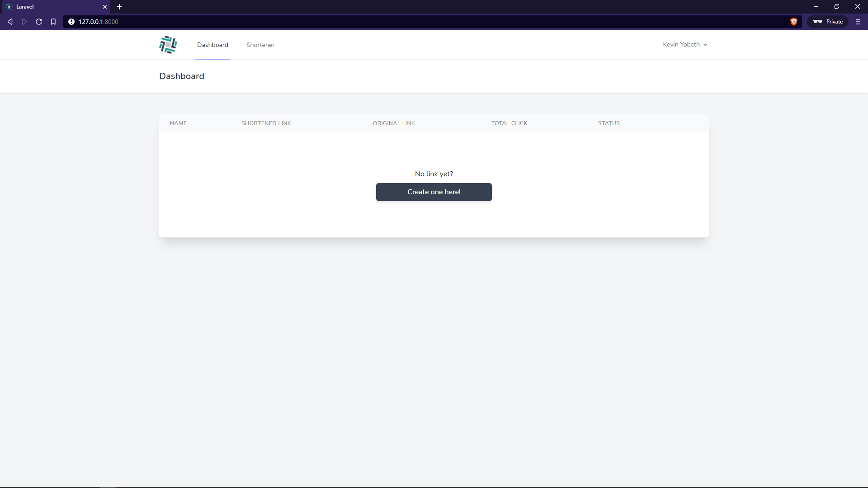Image resolution: width=868 pixels, height=488 pixels.
Task: Click the TOTAL CLICK column header
Action: (x=509, y=123)
